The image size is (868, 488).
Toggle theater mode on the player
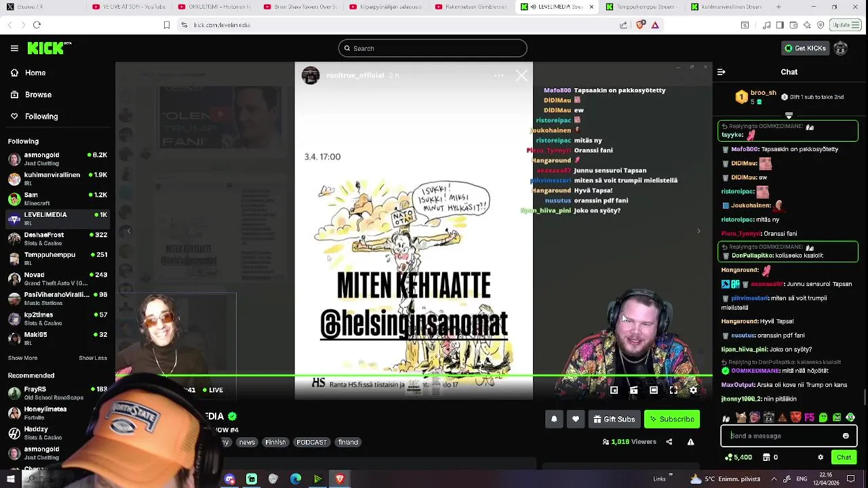[654, 390]
